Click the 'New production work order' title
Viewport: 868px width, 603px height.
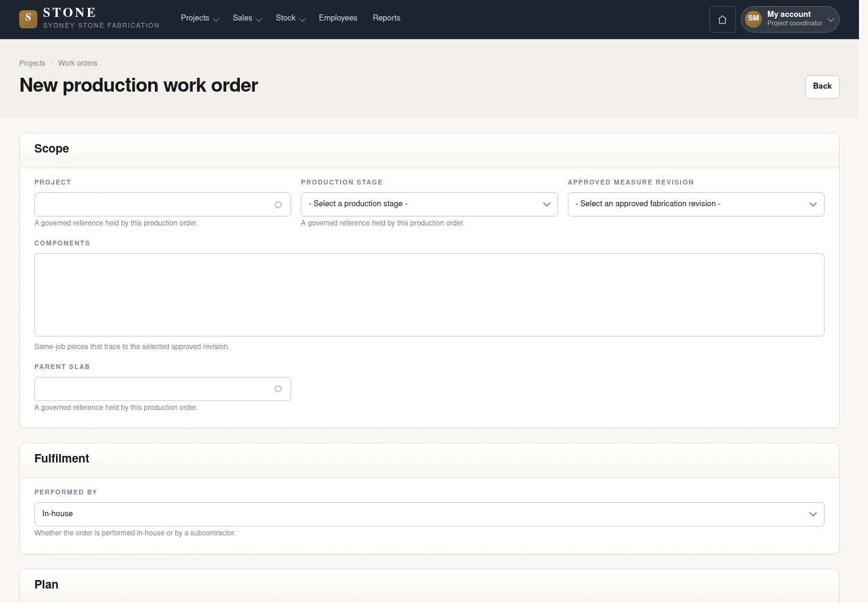pyautogui.click(x=139, y=86)
